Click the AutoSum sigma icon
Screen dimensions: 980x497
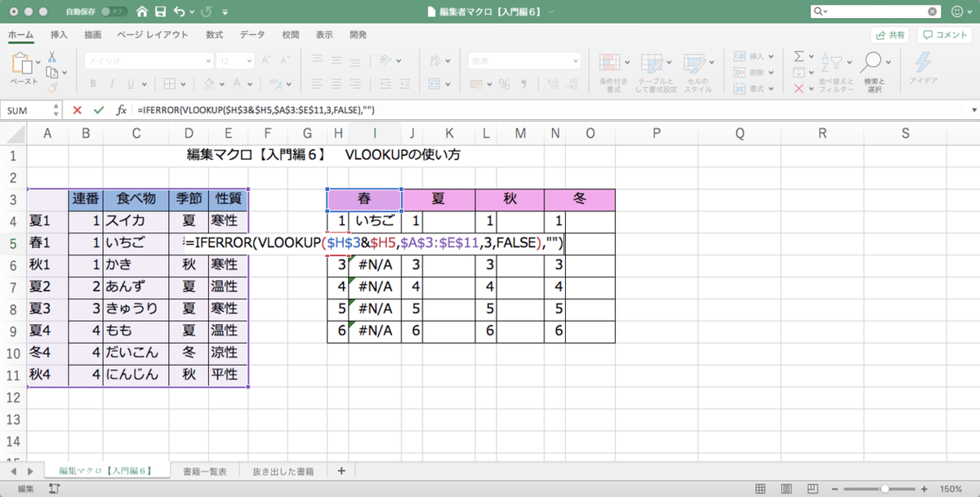point(799,56)
